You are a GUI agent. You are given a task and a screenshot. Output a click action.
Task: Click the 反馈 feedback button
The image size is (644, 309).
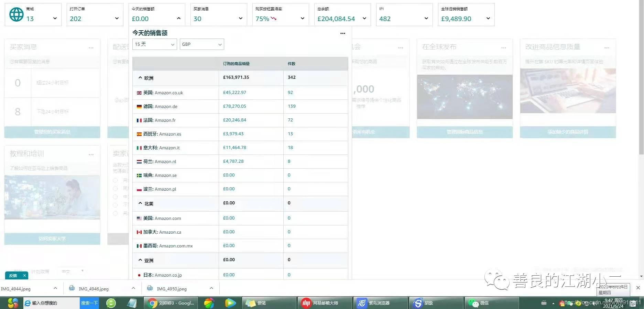[13, 276]
